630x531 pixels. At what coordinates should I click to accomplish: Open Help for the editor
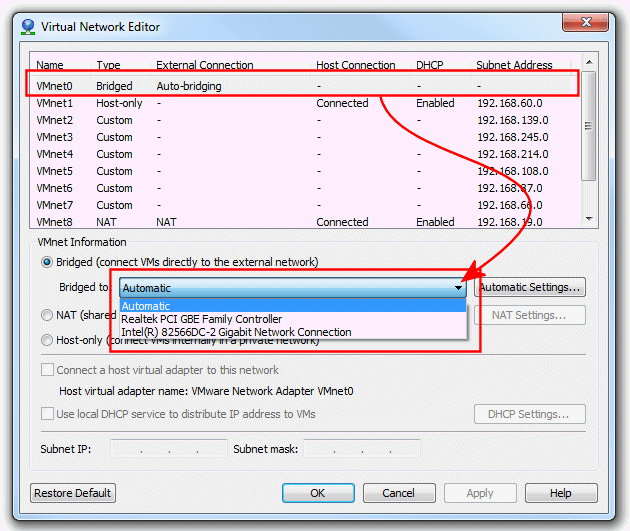(561, 493)
